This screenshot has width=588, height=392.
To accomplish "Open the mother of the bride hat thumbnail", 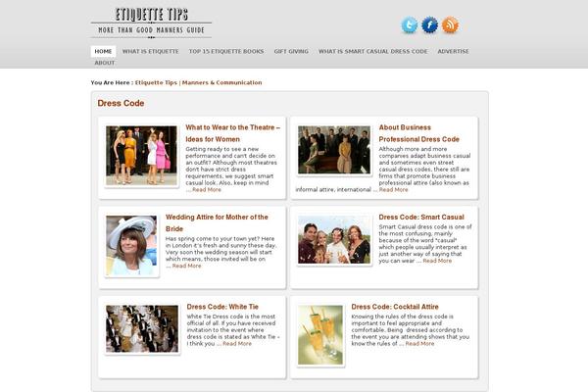I will [x=131, y=246].
